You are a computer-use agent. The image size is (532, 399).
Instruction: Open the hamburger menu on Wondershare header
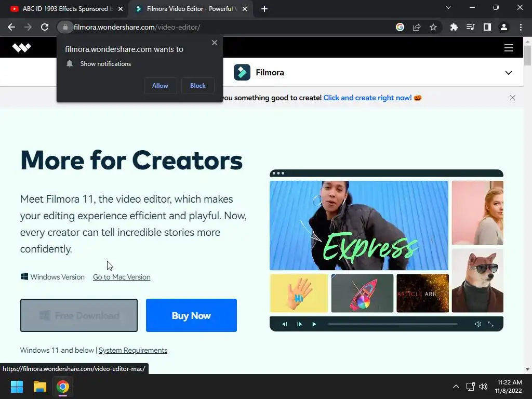coord(508,48)
